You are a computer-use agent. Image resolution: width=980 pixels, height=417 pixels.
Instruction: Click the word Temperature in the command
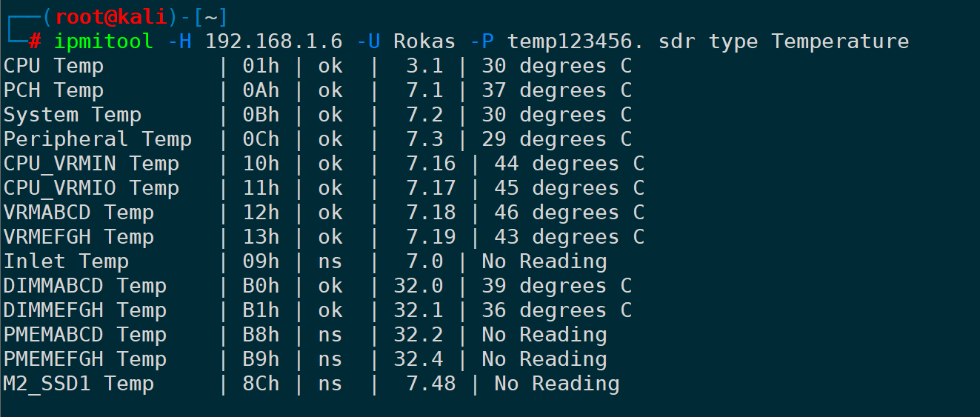(x=840, y=41)
